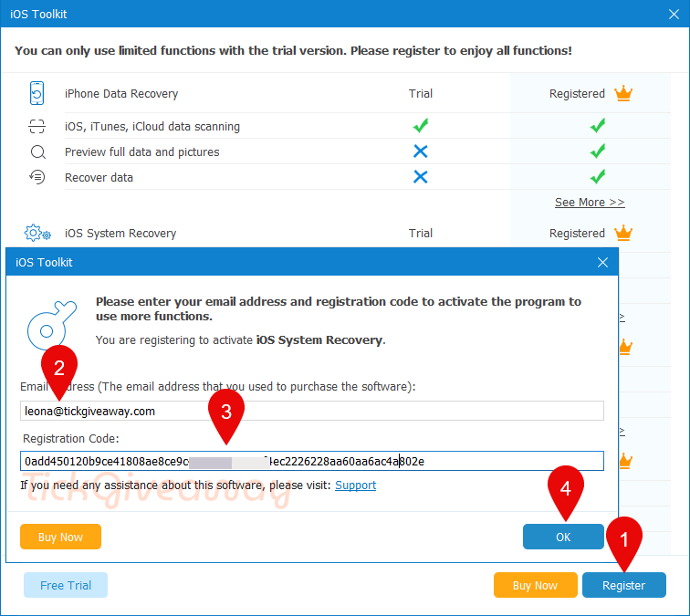Open the Support link
690x616 pixels.
(356, 485)
